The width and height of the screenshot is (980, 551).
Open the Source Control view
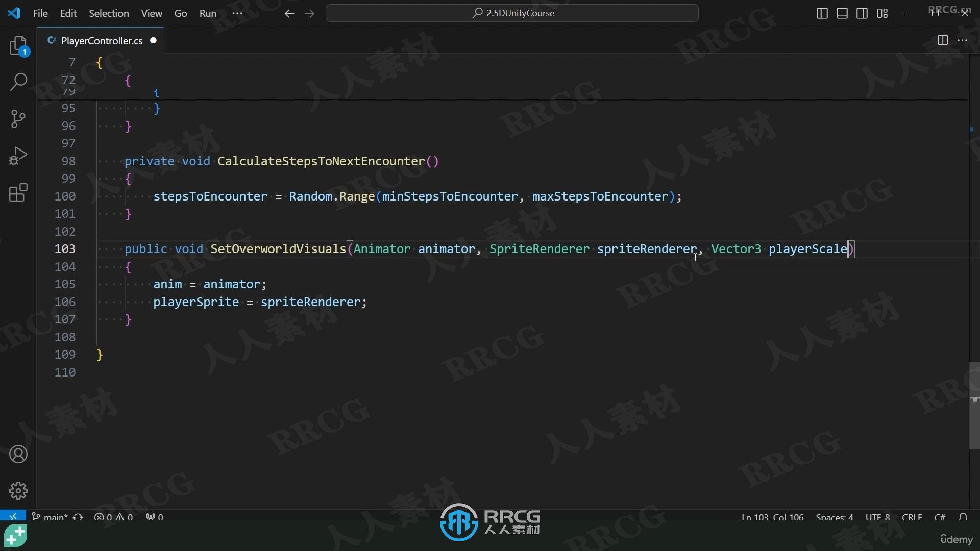18,119
